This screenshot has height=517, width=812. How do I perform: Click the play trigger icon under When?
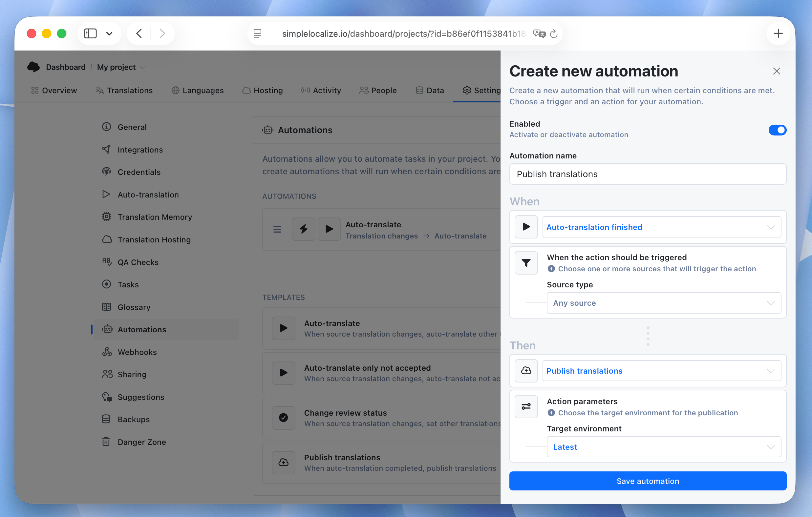click(526, 227)
